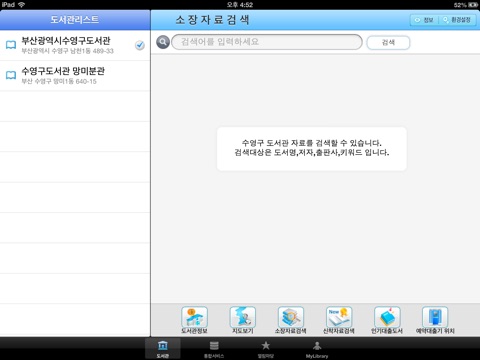Click the 수영구 도서관 자료를 검색할 수 있습니다 message

click(312, 143)
